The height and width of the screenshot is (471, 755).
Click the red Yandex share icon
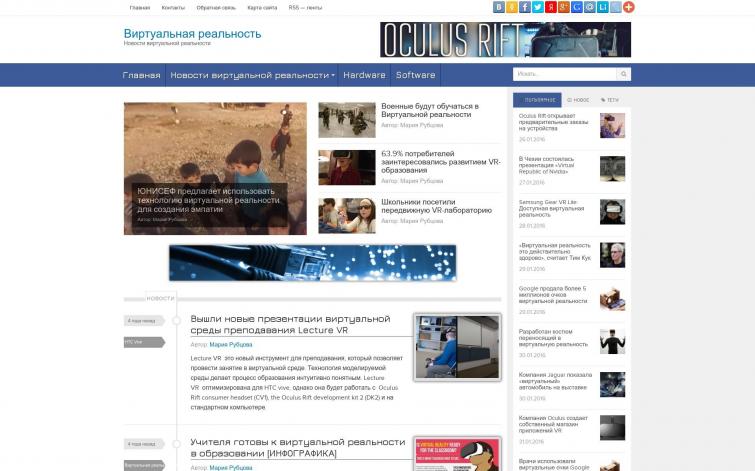(x=551, y=7)
